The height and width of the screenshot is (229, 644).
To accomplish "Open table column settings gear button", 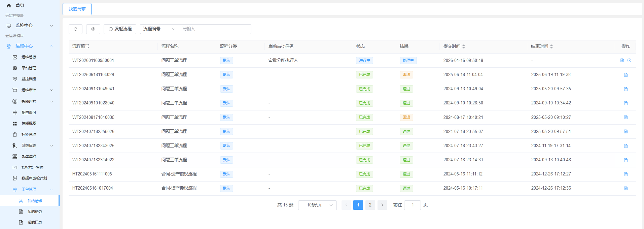I will [x=93, y=29].
